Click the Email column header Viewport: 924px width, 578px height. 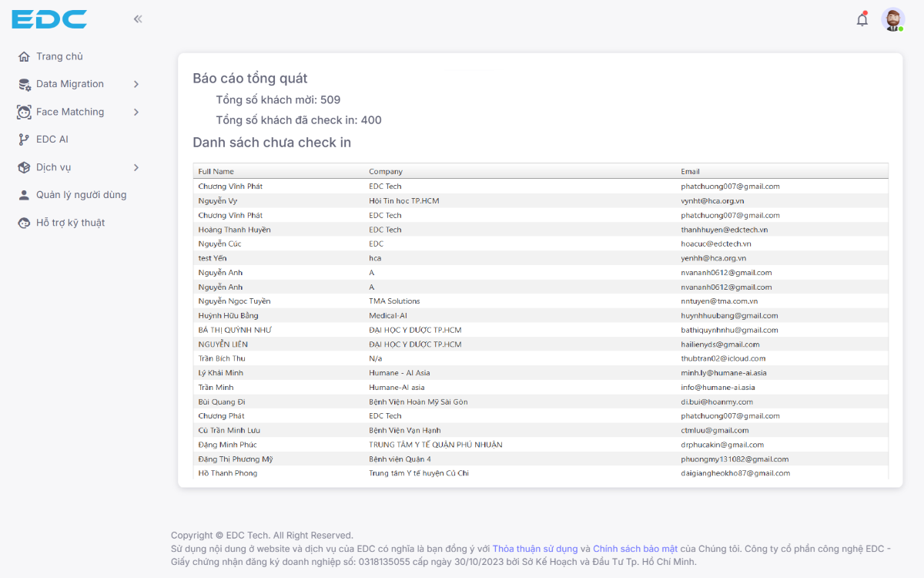point(690,171)
